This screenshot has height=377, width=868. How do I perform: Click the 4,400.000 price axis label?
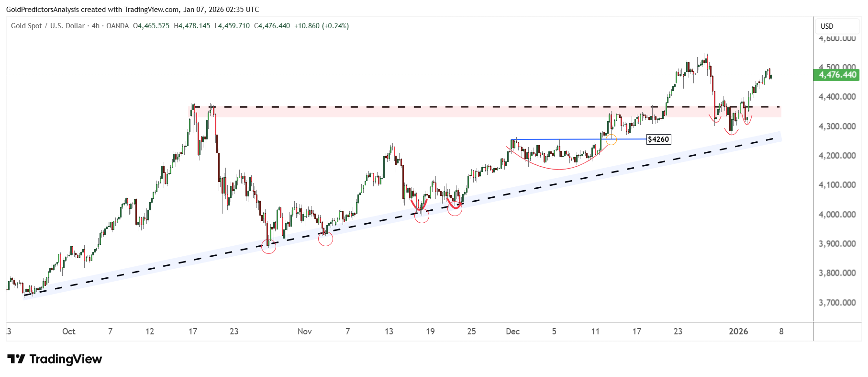coord(837,97)
